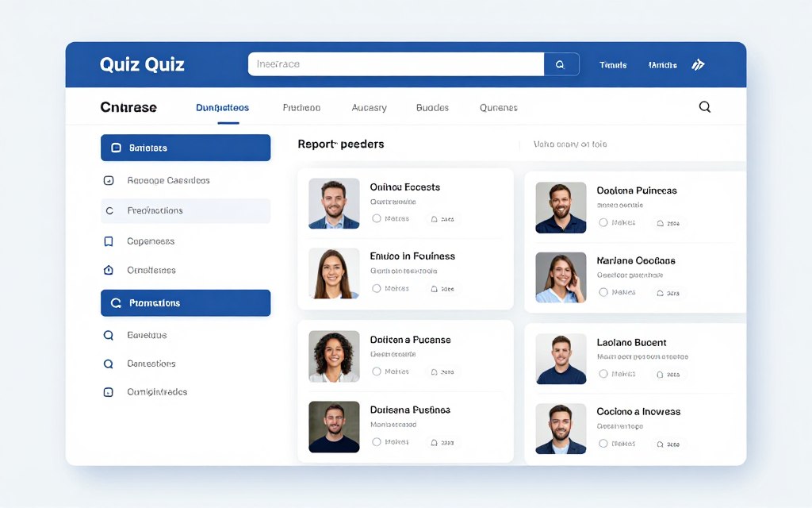The width and height of the screenshot is (812, 508).
Task: Open the Promotions section in the sidebar
Action: 186,302
